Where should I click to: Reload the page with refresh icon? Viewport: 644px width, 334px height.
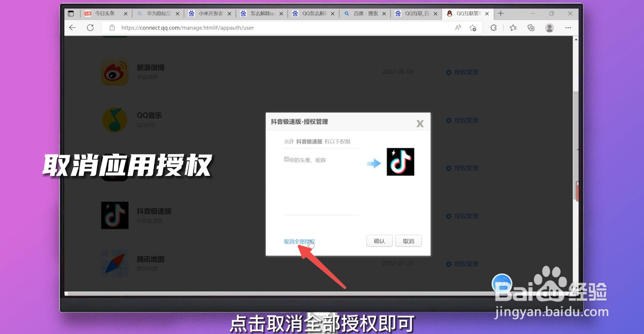[x=90, y=28]
